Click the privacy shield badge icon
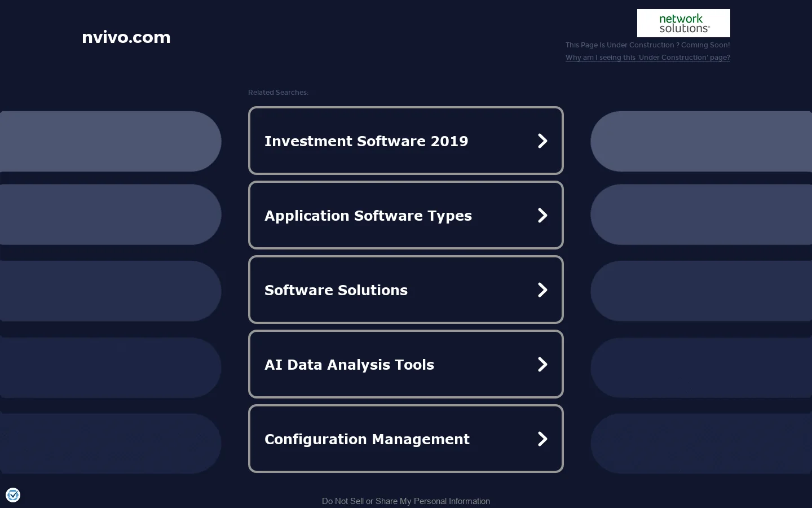The image size is (812, 508). click(13, 495)
